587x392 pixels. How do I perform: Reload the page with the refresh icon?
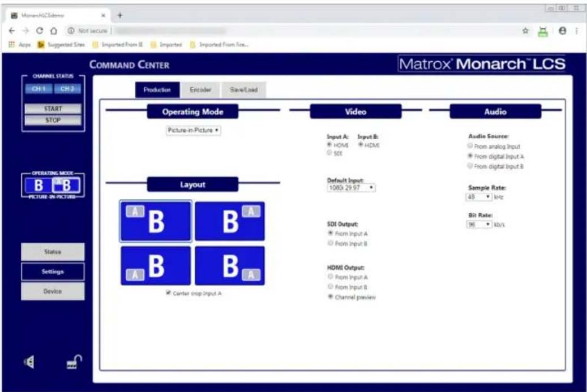(39, 31)
